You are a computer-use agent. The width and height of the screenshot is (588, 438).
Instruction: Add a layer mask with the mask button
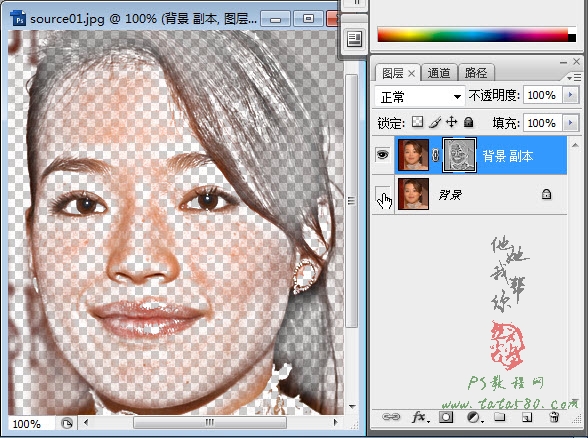coord(446,417)
